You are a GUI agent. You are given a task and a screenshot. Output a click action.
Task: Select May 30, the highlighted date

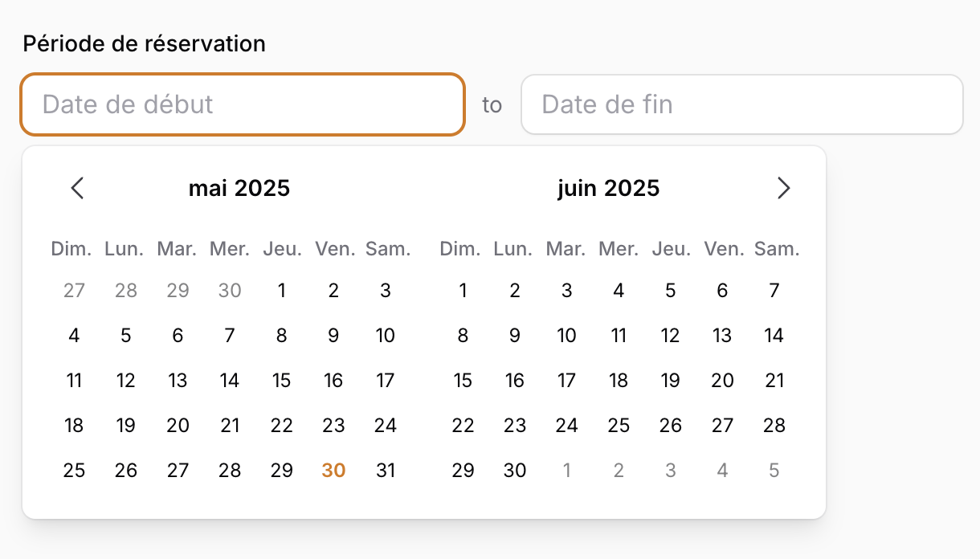point(333,470)
